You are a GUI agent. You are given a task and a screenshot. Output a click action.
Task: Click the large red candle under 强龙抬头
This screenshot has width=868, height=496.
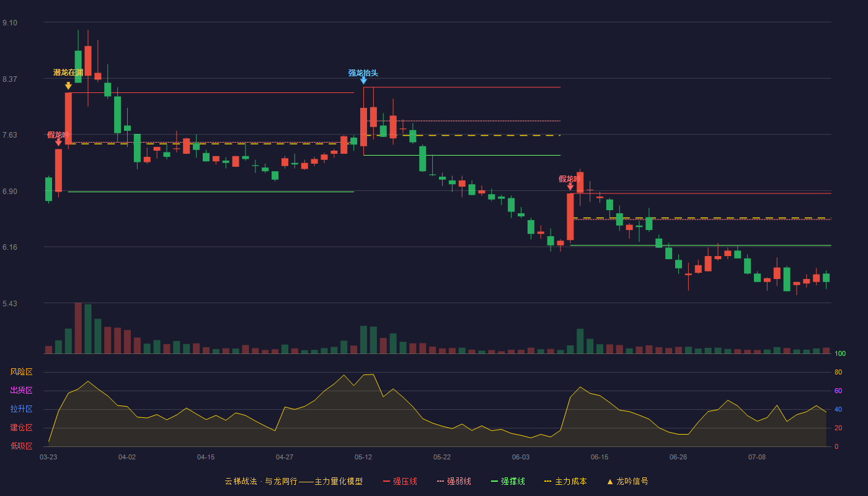coord(363,127)
